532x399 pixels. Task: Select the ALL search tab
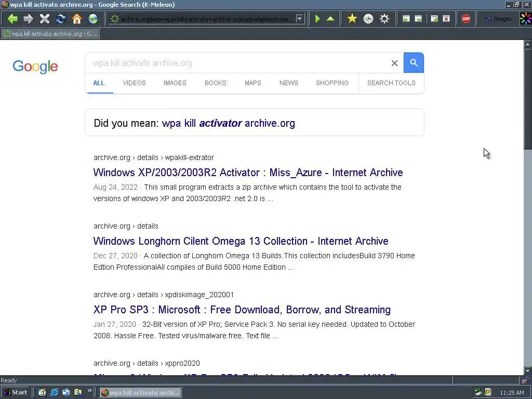[99, 83]
